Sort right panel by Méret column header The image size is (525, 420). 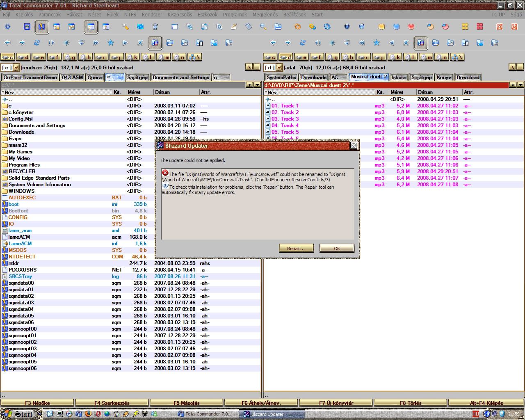pos(402,92)
